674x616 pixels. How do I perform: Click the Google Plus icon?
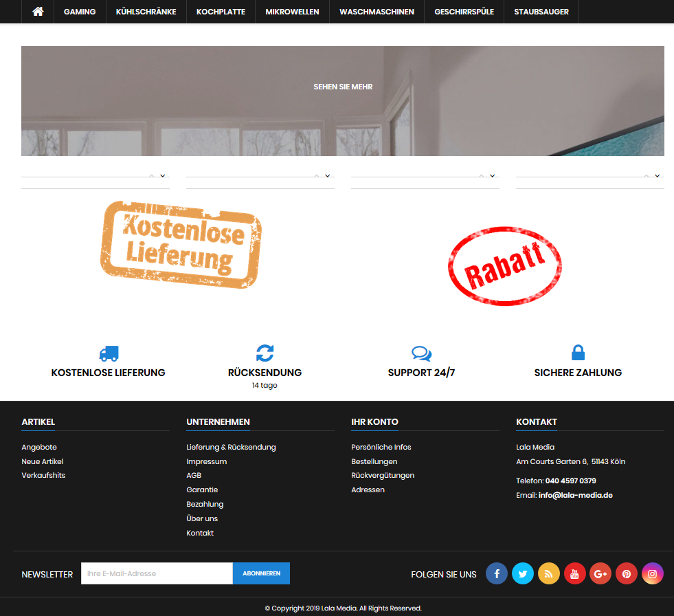[600, 573]
